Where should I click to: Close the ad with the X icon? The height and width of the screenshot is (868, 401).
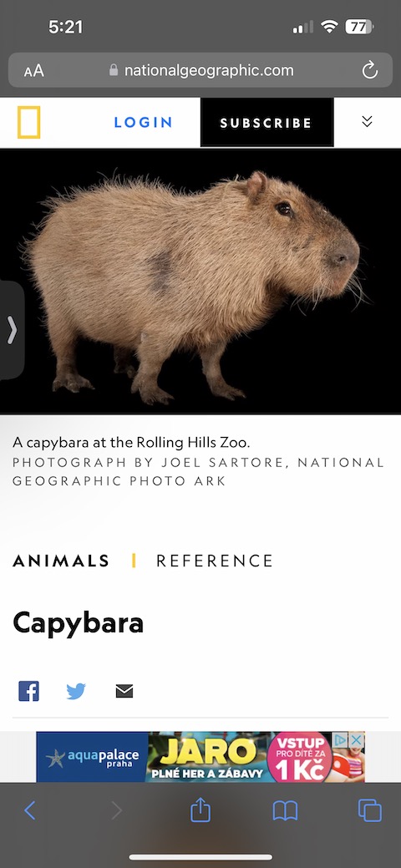tap(357, 739)
